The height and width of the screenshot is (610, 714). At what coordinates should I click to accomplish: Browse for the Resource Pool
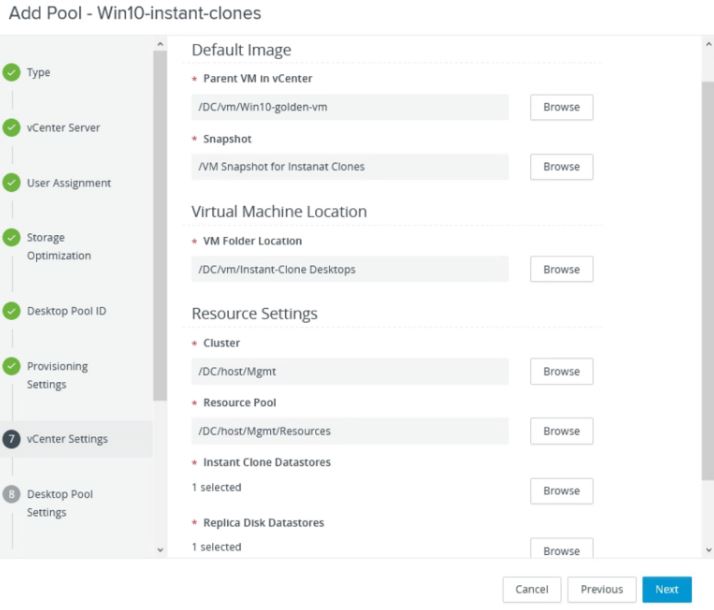[x=561, y=431]
